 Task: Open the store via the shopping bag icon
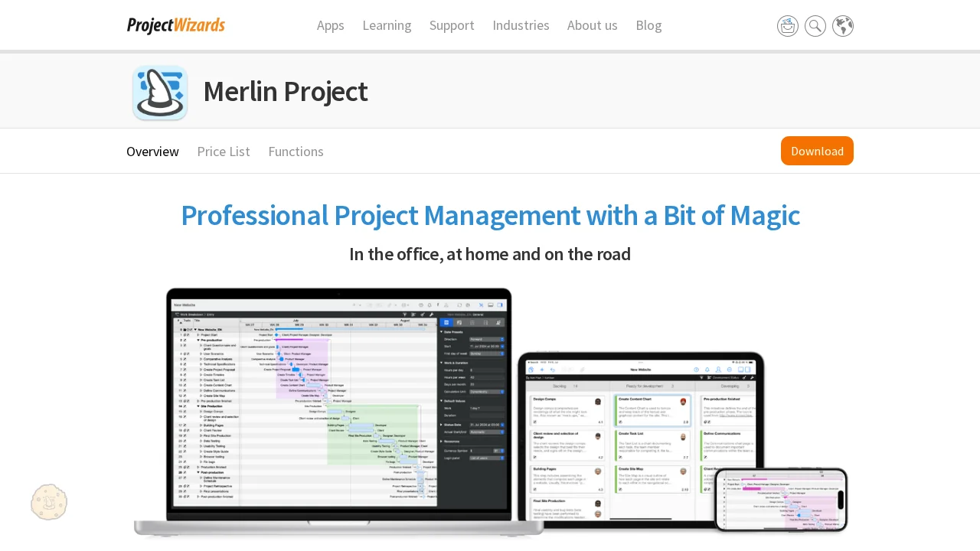click(x=787, y=25)
